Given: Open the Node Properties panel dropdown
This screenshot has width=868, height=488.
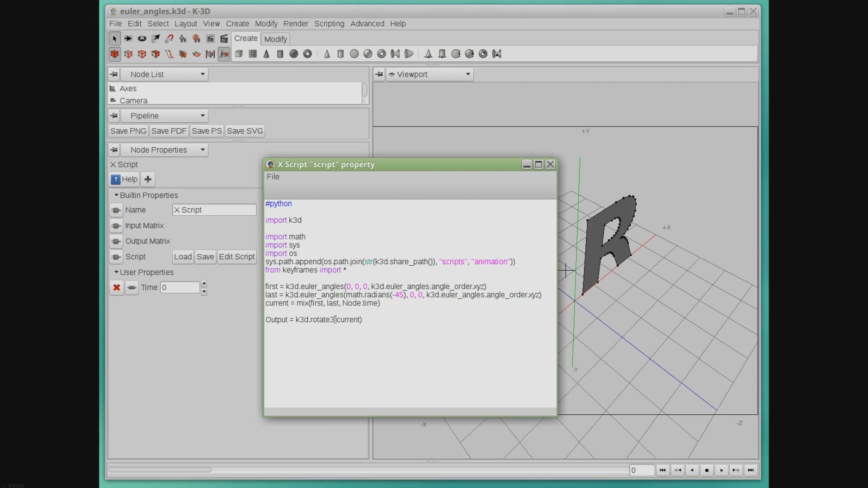Looking at the screenshot, I should pyautogui.click(x=165, y=150).
